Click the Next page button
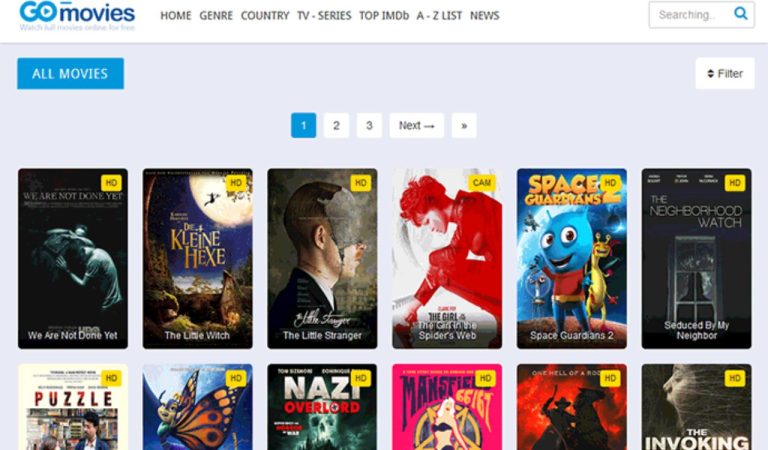The image size is (768, 450). (x=417, y=125)
